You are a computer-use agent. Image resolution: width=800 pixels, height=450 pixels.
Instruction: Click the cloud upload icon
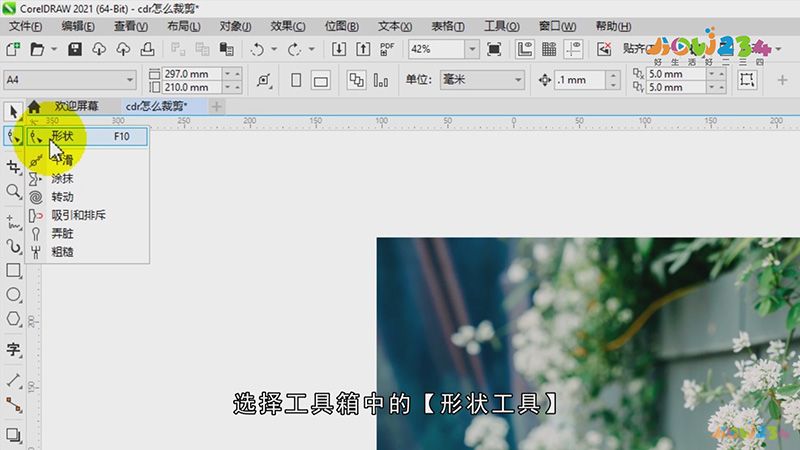click(123, 49)
